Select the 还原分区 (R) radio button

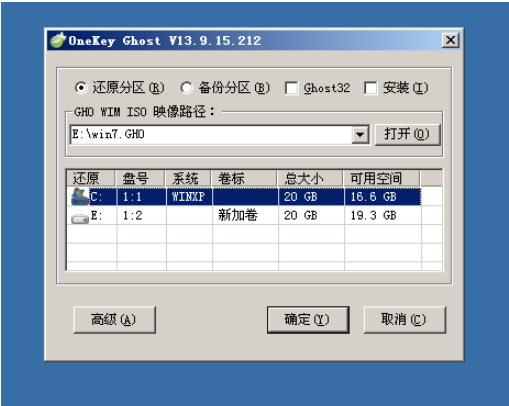tap(81, 88)
